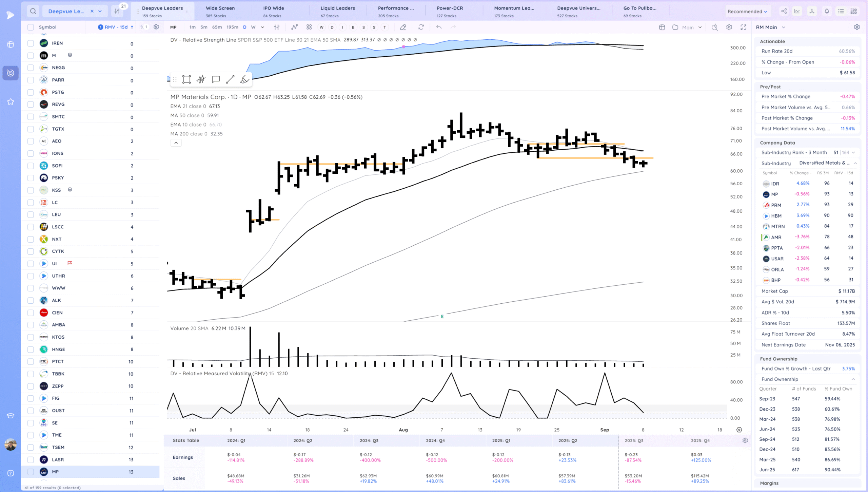Open USAR in sub-industry list
This screenshot has height=492, width=868.
(777, 259)
